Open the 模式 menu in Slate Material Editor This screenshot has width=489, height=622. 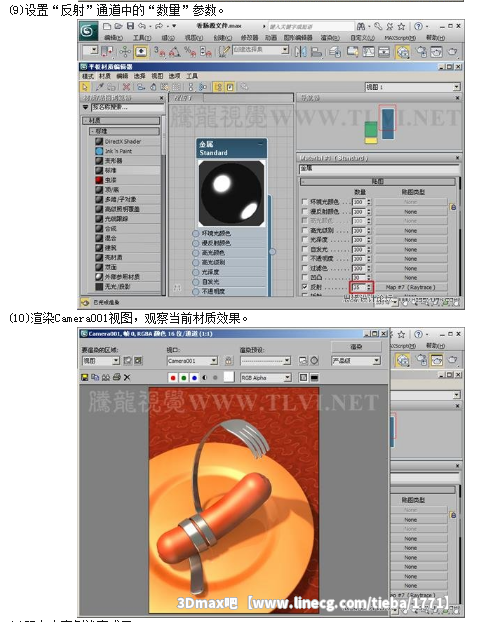coord(87,76)
